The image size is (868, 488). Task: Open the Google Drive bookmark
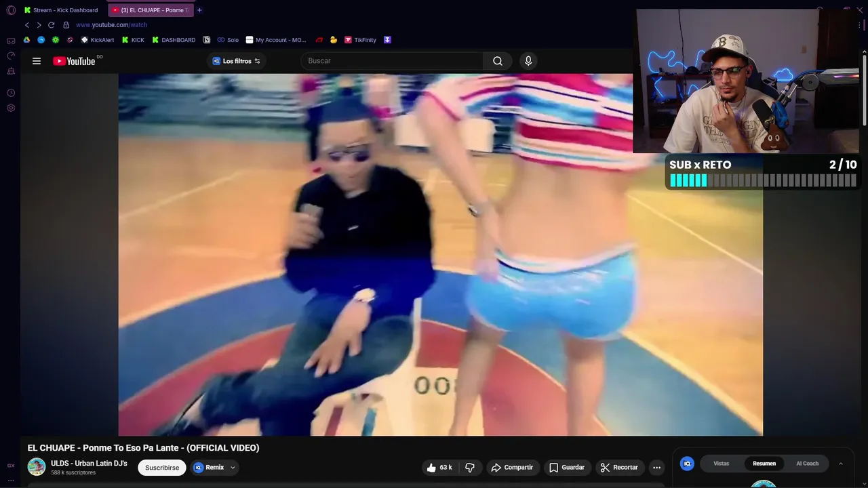pyautogui.click(x=26, y=40)
